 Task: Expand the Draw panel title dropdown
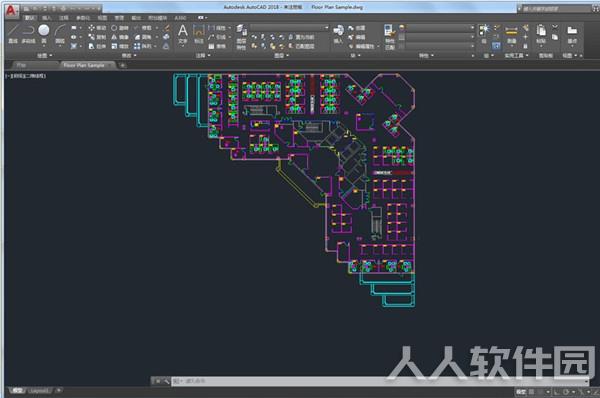(x=44, y=55)
